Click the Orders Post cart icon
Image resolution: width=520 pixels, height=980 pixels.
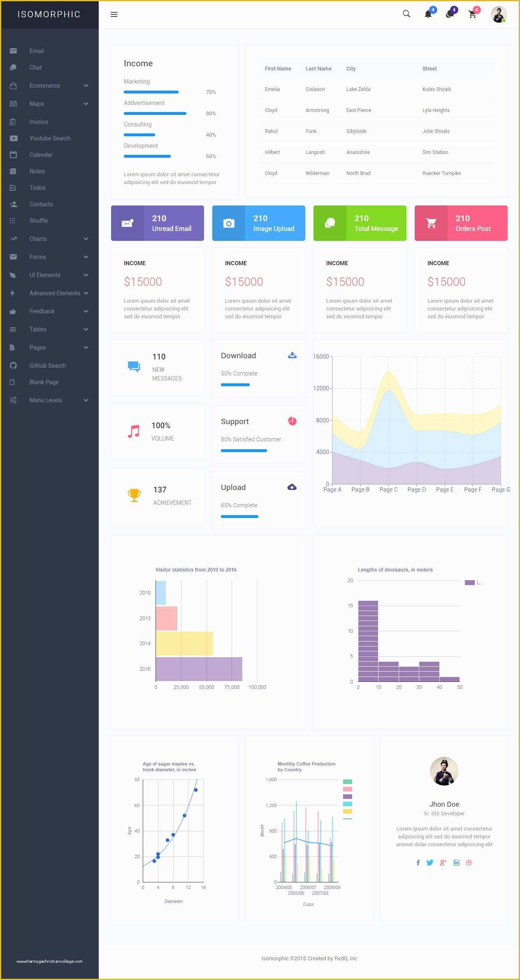click(x=431, y=223)
